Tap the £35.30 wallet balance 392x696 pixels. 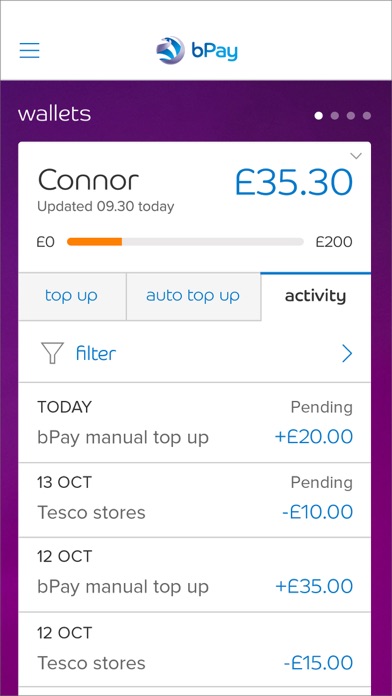(x=293, y=182)
